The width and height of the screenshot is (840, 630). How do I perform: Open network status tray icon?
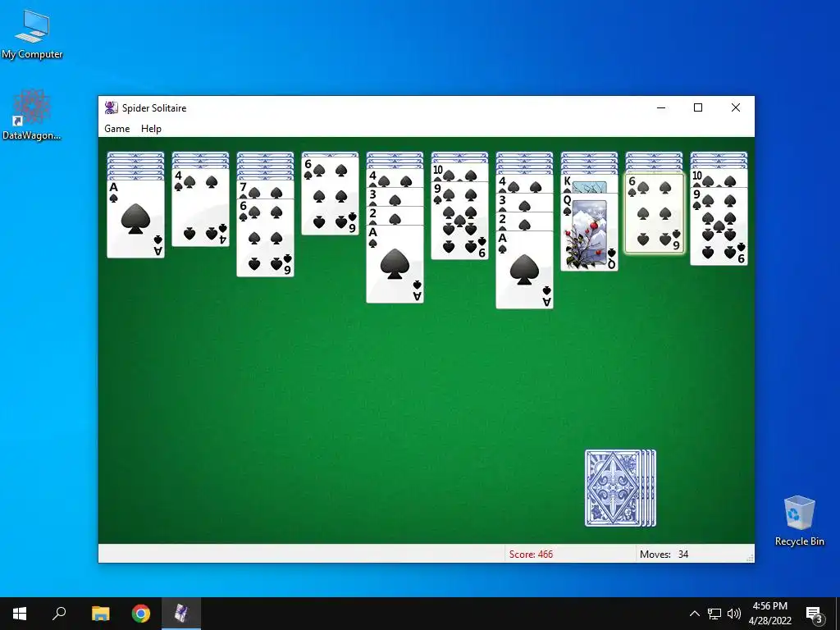714,614
